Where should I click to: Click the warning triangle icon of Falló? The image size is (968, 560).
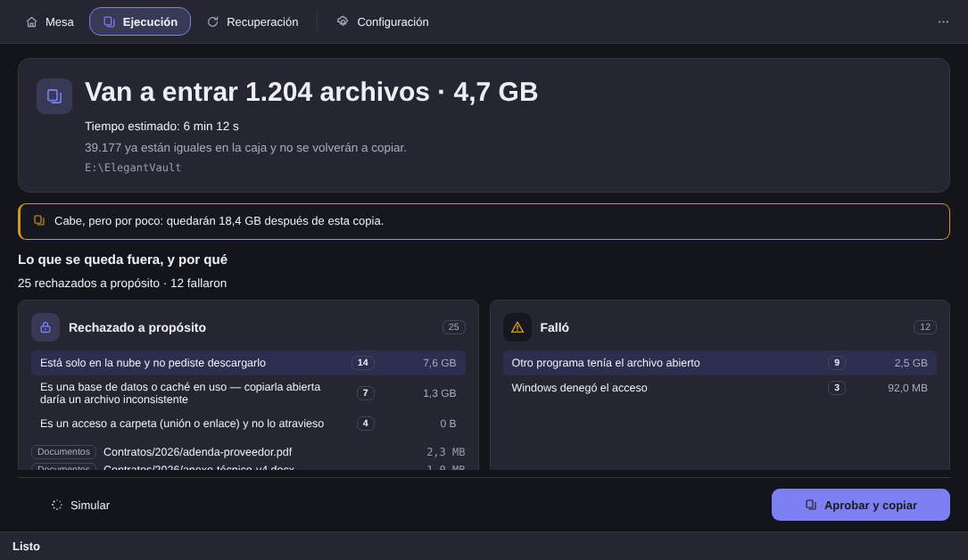click(x=517, y=327)
